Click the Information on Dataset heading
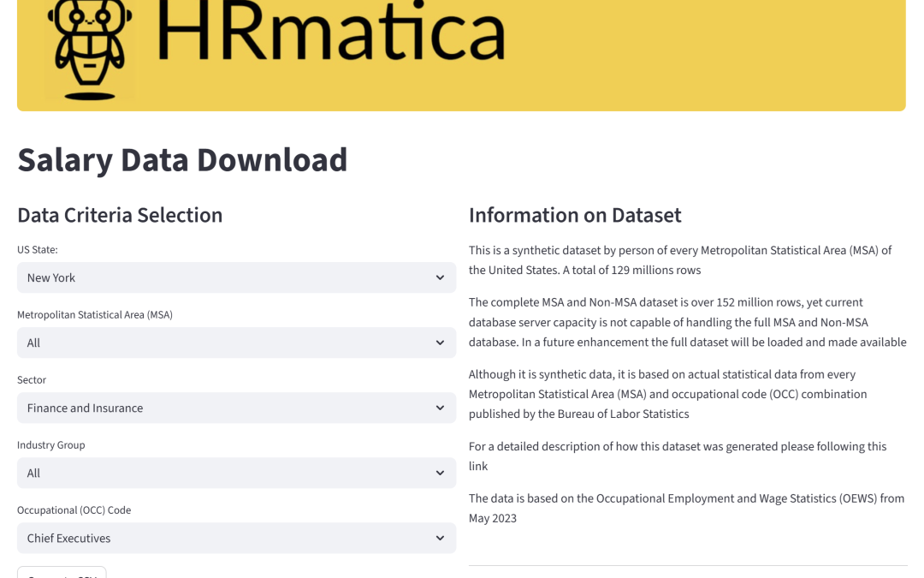Image resolution: width=924 pixels, height=578 pixels. (x=575, y=215)
